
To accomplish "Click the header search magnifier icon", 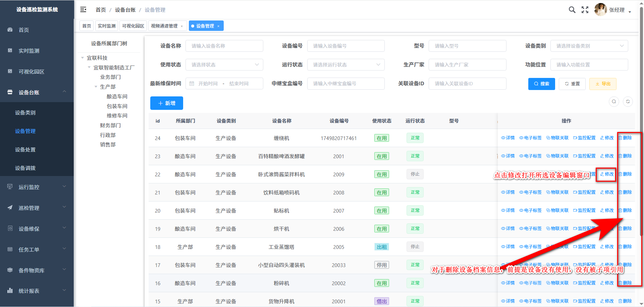I will pyautogui.click(x=572, y=10).
